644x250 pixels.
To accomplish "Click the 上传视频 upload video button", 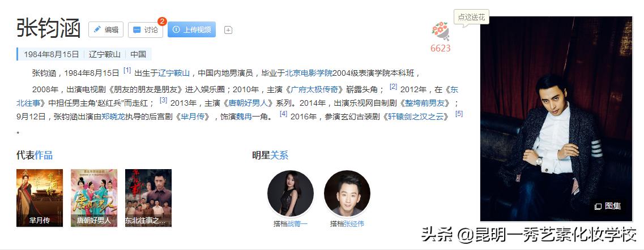I will pyautogui.click(x=191, y=29).
